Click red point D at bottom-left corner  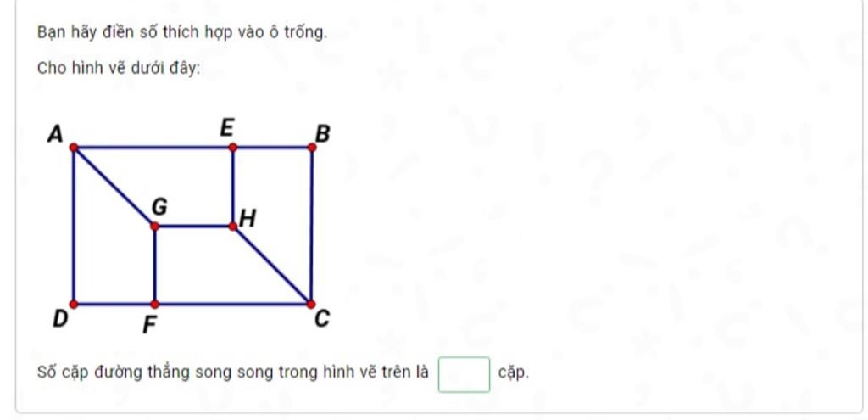coord(74,305)
